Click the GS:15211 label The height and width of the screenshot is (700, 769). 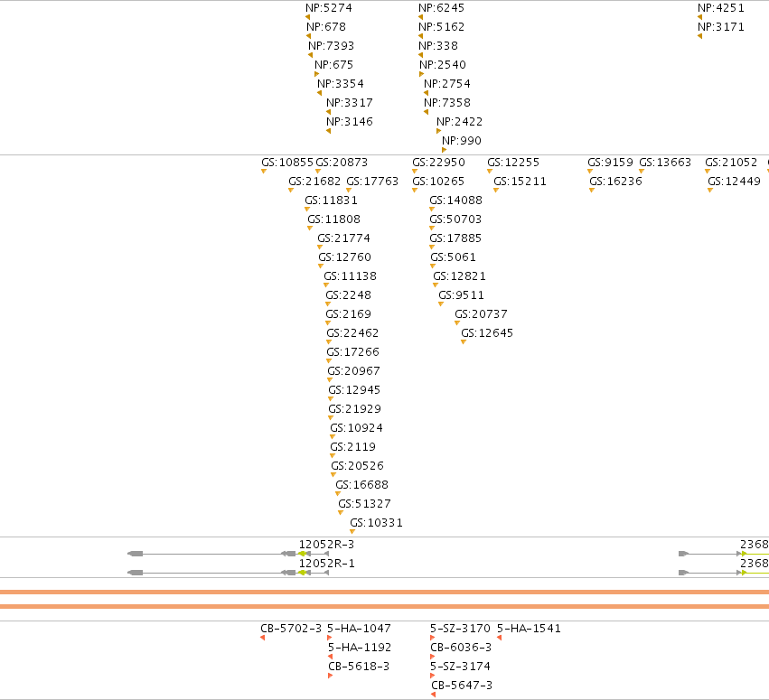[x=520, y=182]
